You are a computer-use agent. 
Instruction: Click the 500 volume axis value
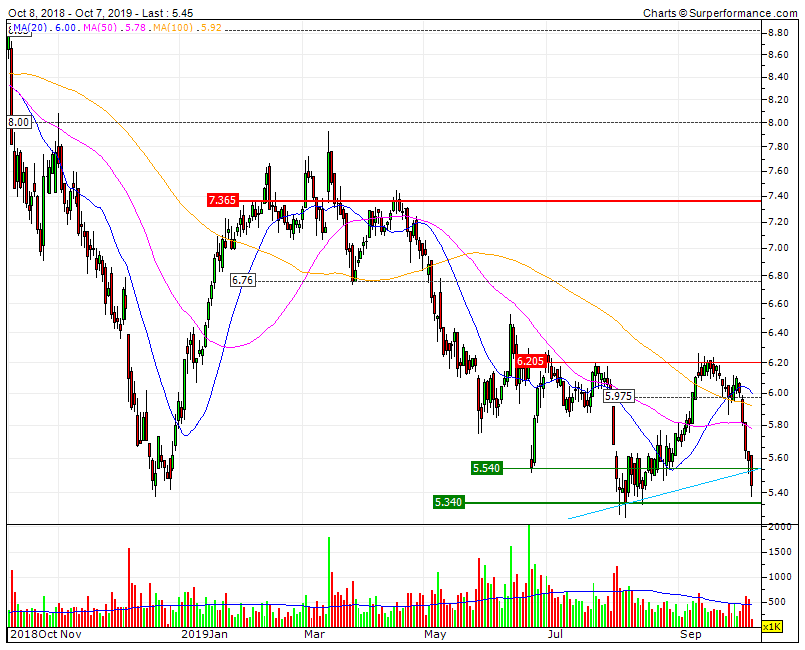tap(776, 602)
